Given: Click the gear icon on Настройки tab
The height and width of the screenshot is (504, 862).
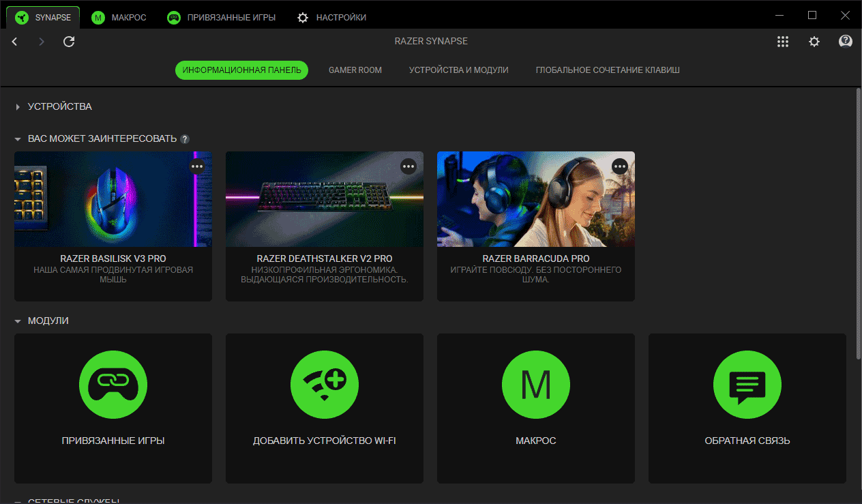Looking at the screenshot, I should [x=303, y=18].
